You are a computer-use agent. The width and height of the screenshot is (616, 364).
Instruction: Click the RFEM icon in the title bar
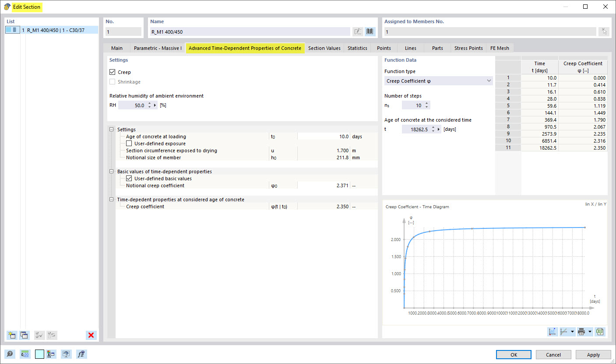[7, 7]
